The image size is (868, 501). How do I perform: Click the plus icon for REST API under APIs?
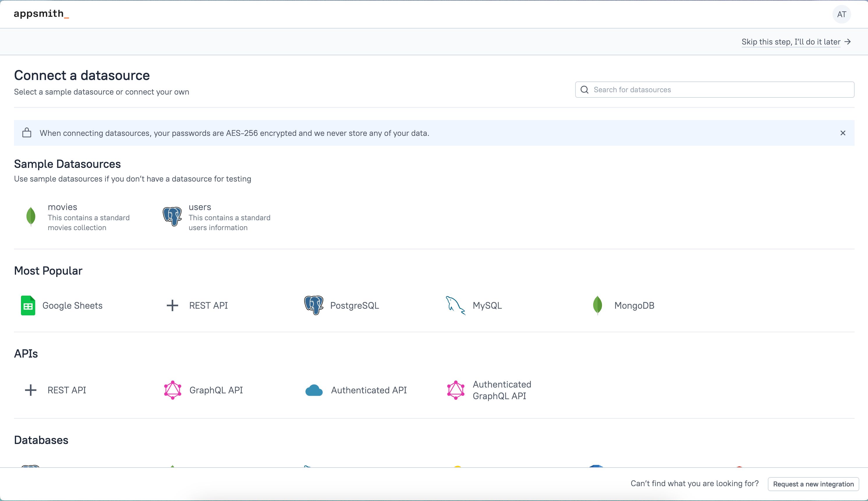pyautogui.click(x=31, y=390)
